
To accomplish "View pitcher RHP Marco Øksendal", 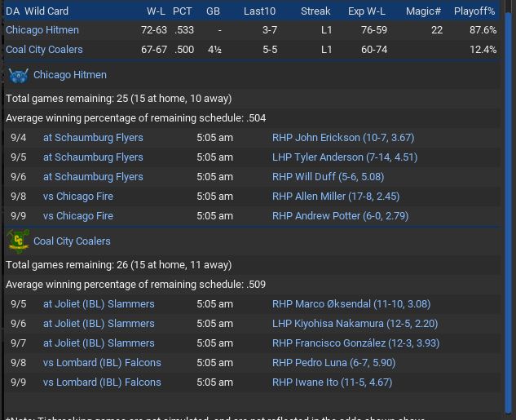I will point(350,304).
